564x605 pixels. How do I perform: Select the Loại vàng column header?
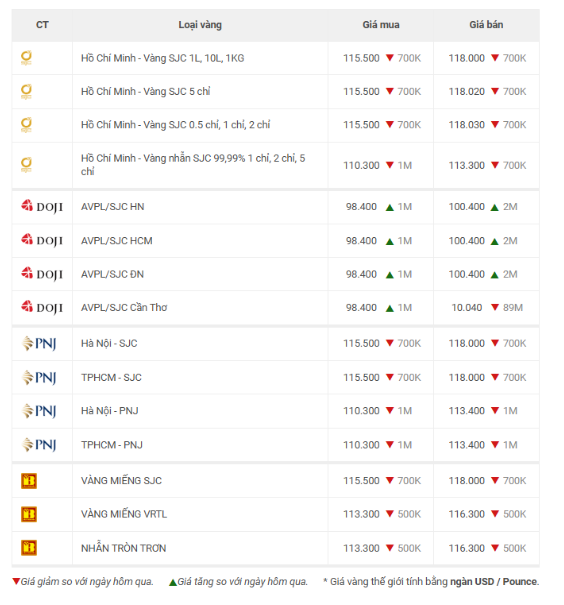(200, 25)
